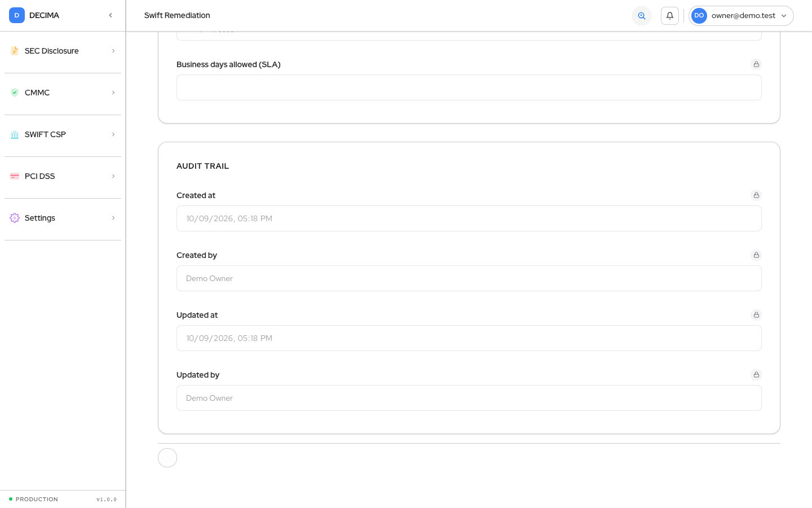Click the SWIFT CSP bank icon
Screen dimensions: 812x508
15,134
